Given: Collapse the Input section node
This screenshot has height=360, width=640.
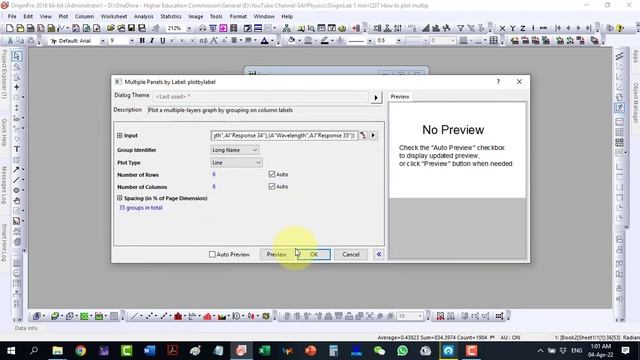Looking at the screenshot, I should pos(120,135).
